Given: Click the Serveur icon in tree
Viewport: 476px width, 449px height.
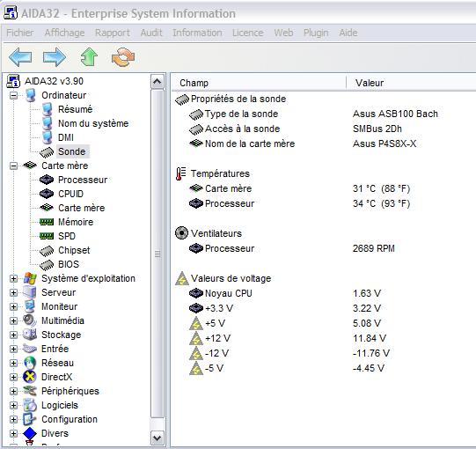Looking at the screenshot, I should tap(30, 292).
